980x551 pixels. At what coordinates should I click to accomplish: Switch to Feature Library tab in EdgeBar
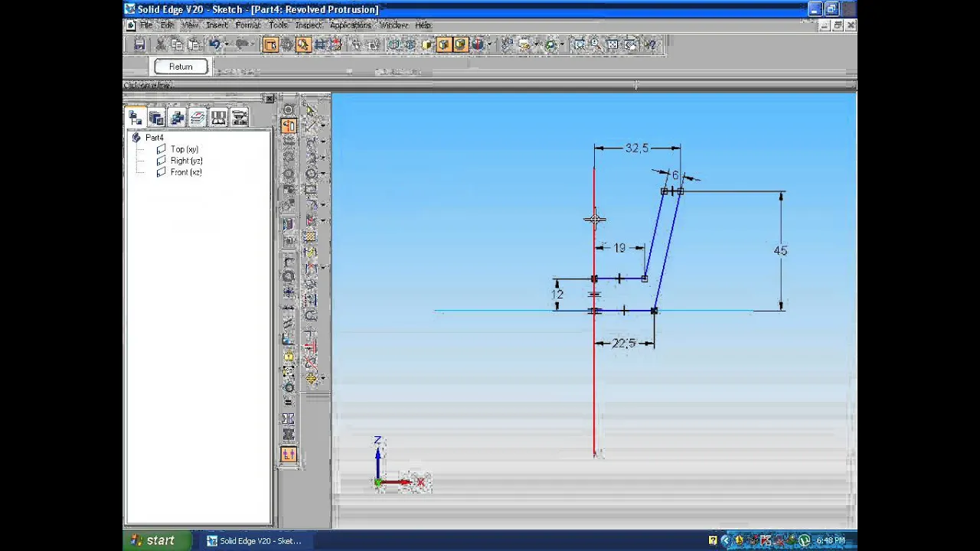pos(156,117)
